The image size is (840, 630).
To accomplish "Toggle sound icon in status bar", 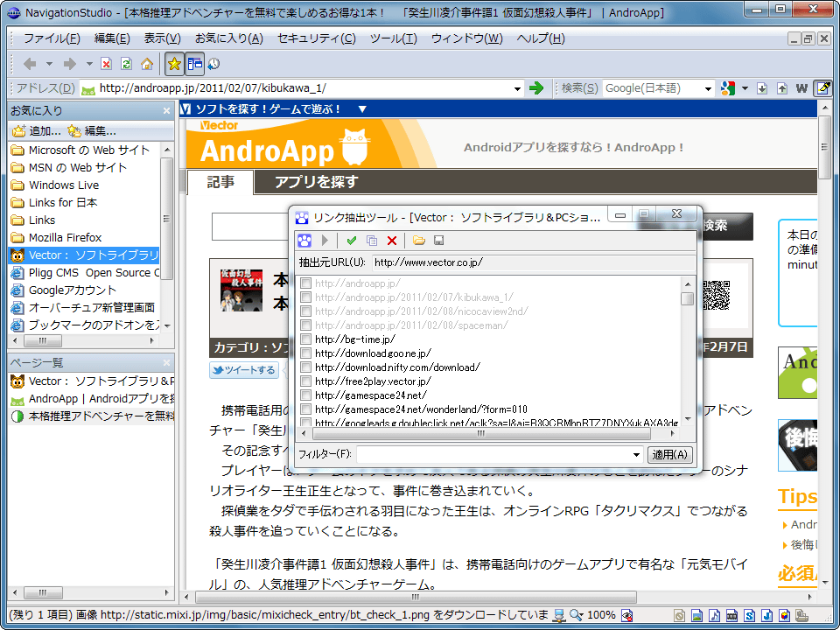I will click(714, 615).
